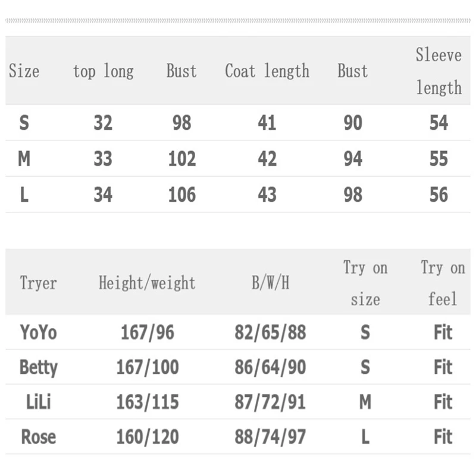This screenshot has width=476, height=476.
Task: Click the "Try on size" header
Action: tap(365, 283)
